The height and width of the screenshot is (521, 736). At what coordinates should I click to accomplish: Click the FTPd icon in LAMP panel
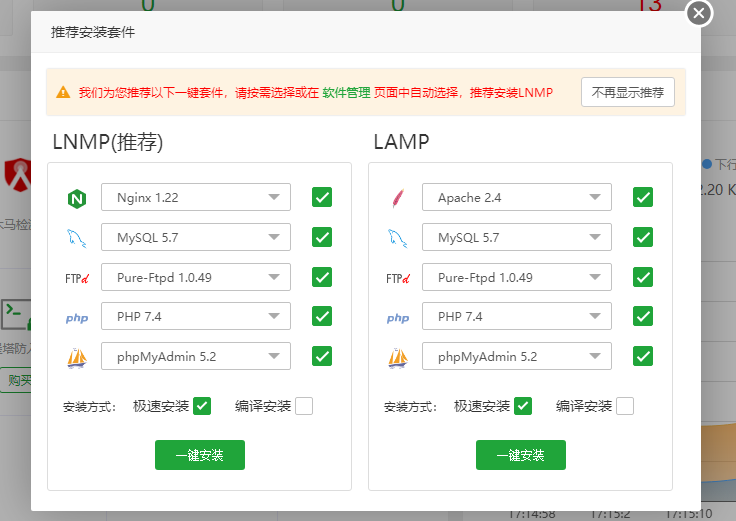click(x=398, y=279)
